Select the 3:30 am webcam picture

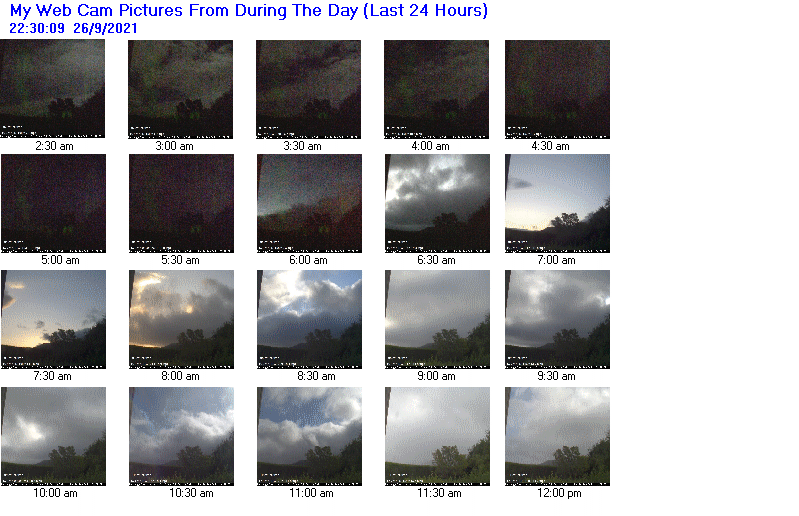coord(308,89)
